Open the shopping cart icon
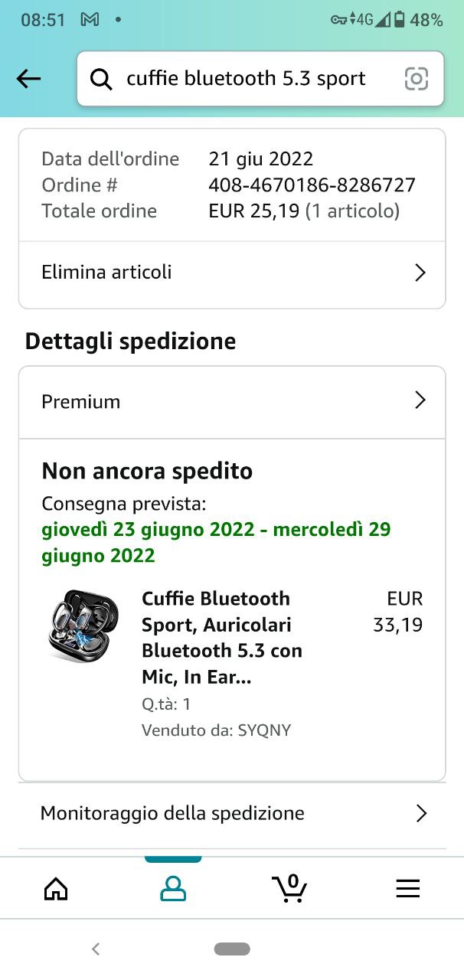Image resolution: width=464 pixels, height=980 pixels. point(289,888)
